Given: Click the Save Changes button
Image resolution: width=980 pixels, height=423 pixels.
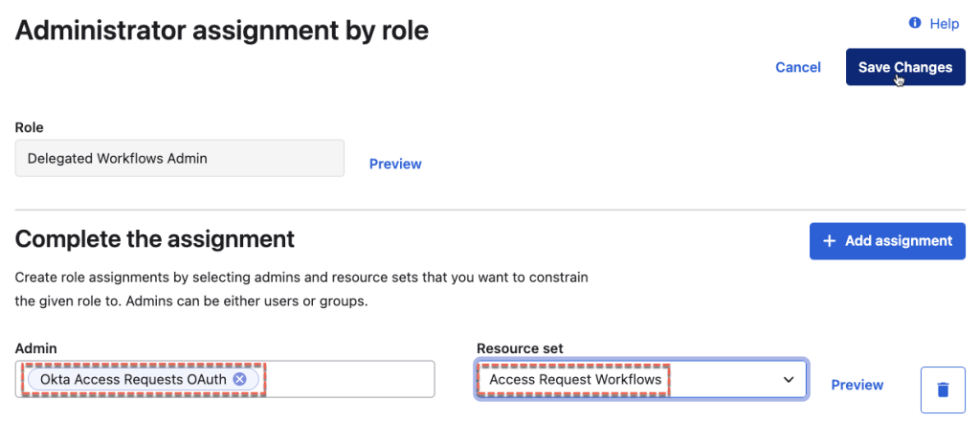Looking at the screenshot, I should (904, 67).
